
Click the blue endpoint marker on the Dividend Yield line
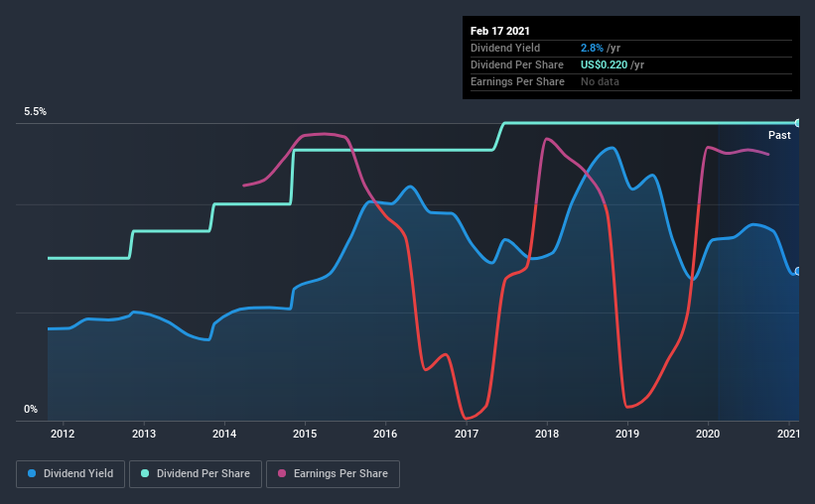click(797, 271)
